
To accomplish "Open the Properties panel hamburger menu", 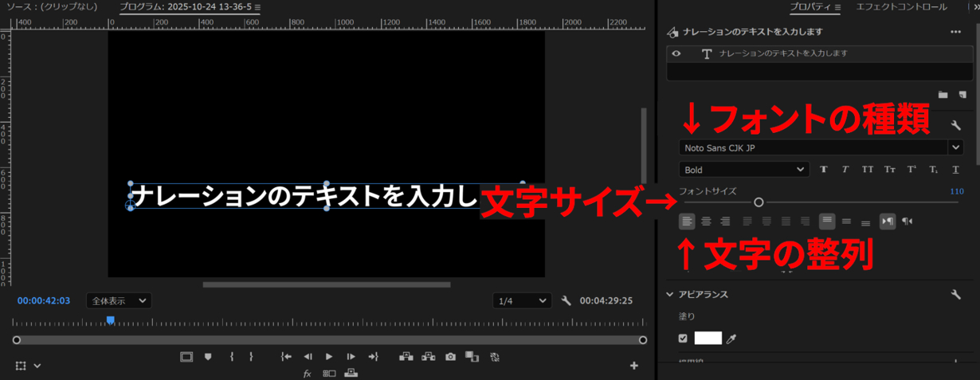I will pos(837,7).
